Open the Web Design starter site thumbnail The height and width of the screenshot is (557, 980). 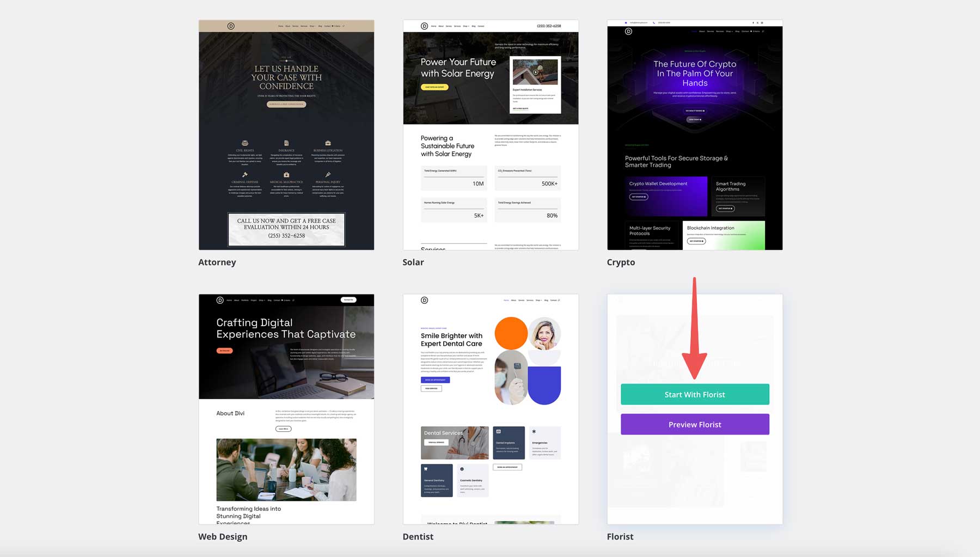point(286,409)
